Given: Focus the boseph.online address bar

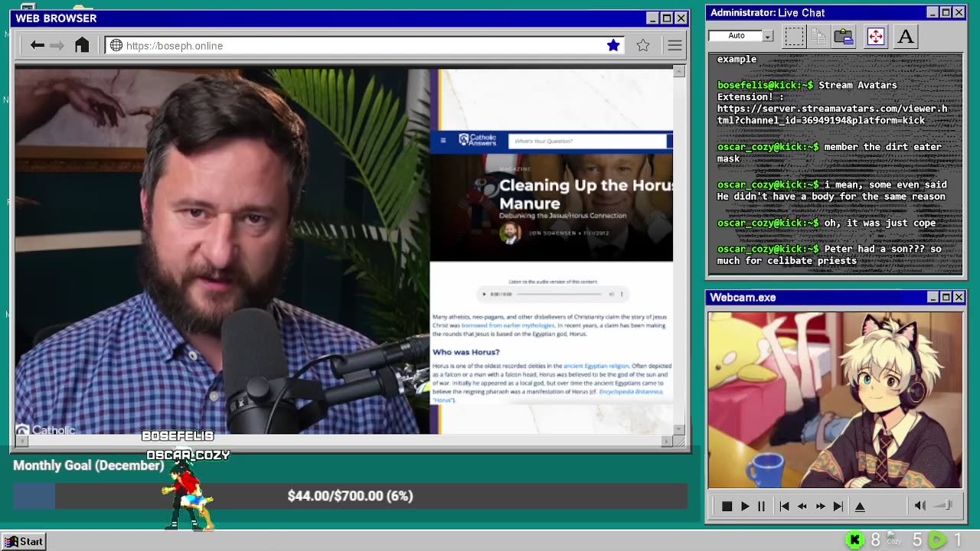Looking at the screenshot, I should (364, 46).
